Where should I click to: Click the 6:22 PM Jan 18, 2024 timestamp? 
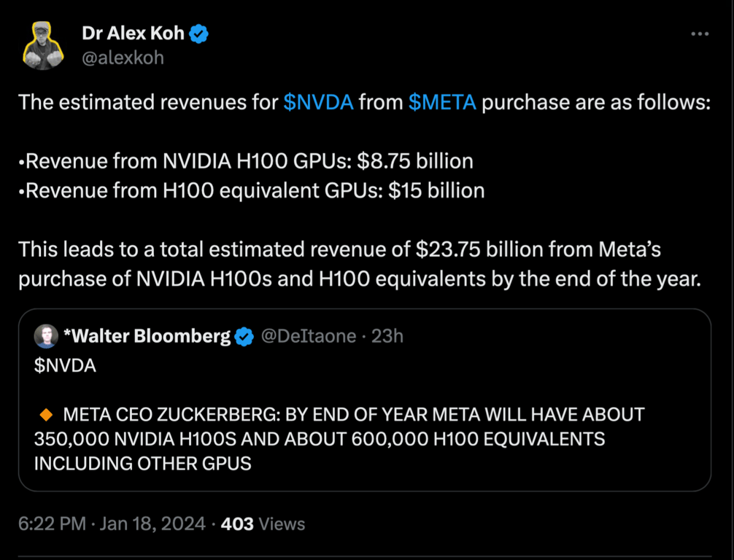[112, 524]
